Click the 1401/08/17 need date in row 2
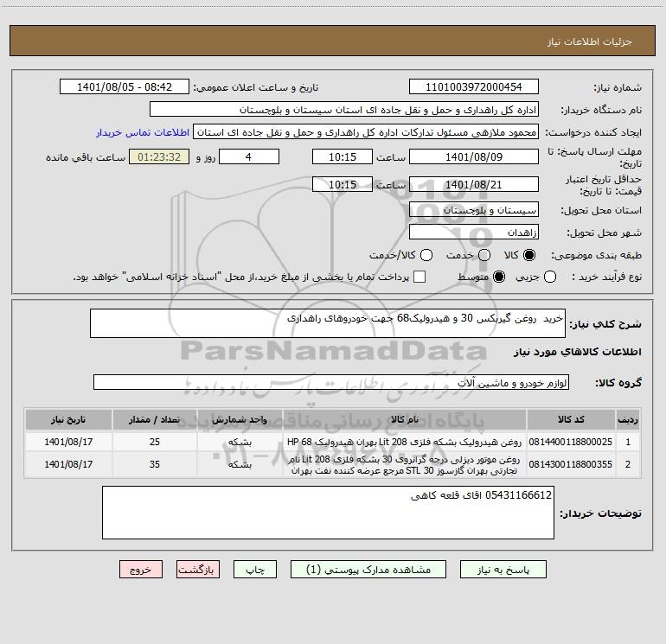 [68, 464]
